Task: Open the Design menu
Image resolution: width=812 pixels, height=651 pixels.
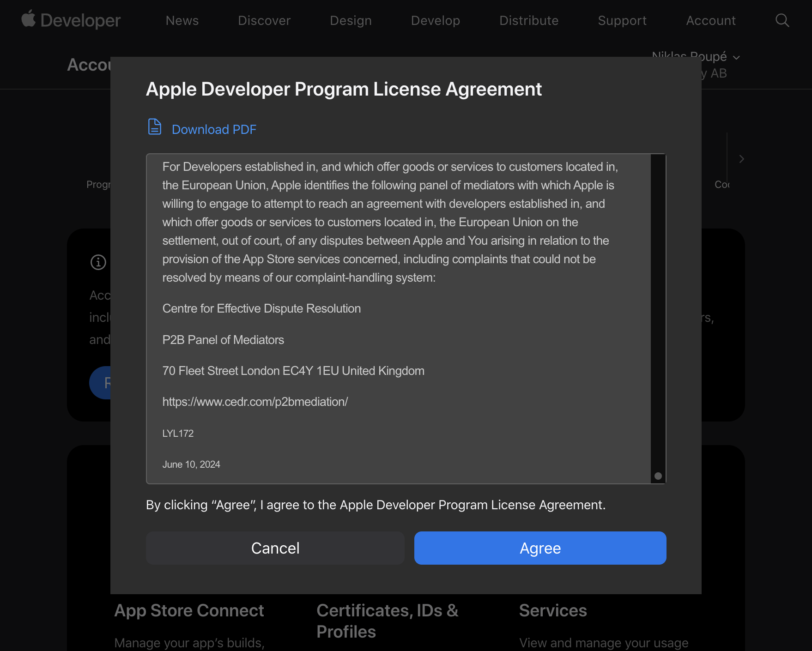Action: [351, 20]
